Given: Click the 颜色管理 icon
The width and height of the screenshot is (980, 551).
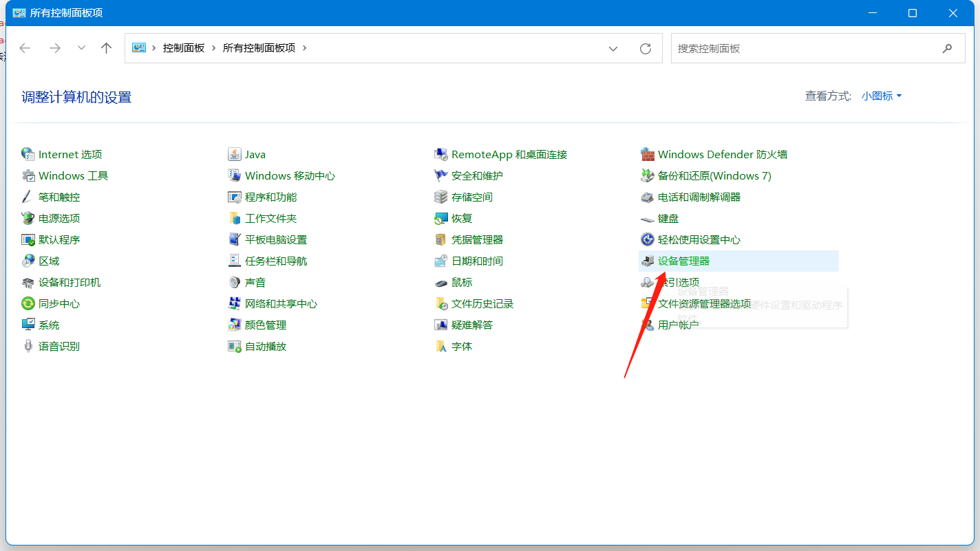Looking at the screenshot, I should point(234,325).
